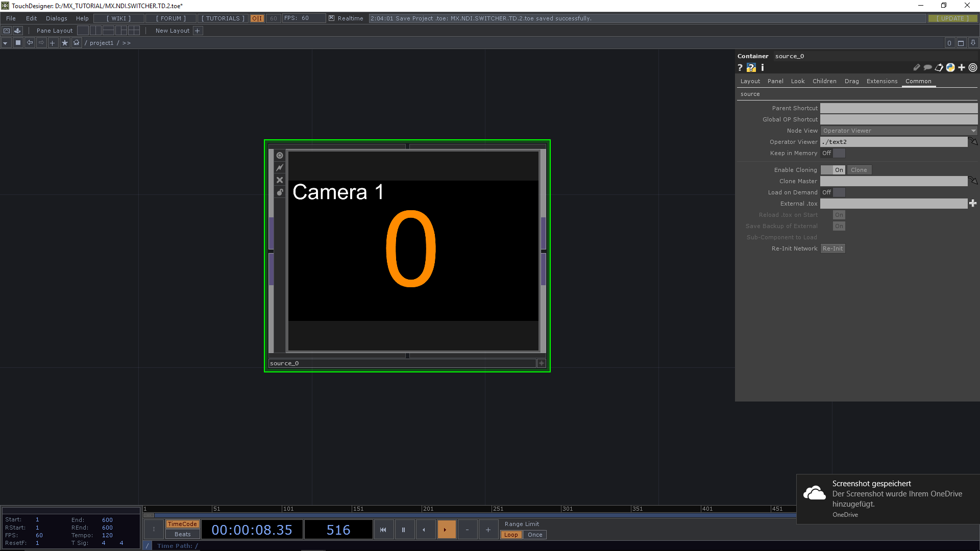Viewport: 980px width, 551px height.
Task: Click the plus customize parameters icon
Action: pyautogui.click(x=962, y=67)
